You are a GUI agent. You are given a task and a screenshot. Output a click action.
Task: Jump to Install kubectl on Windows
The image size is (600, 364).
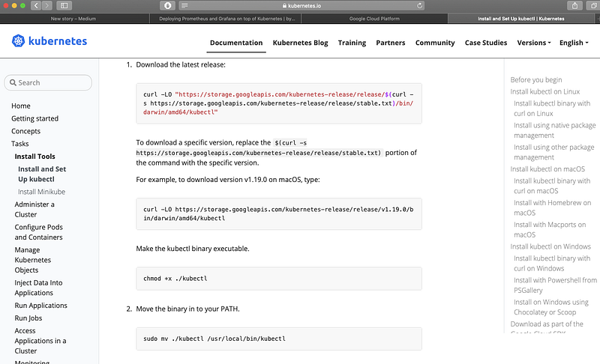(x=550, y=246)
